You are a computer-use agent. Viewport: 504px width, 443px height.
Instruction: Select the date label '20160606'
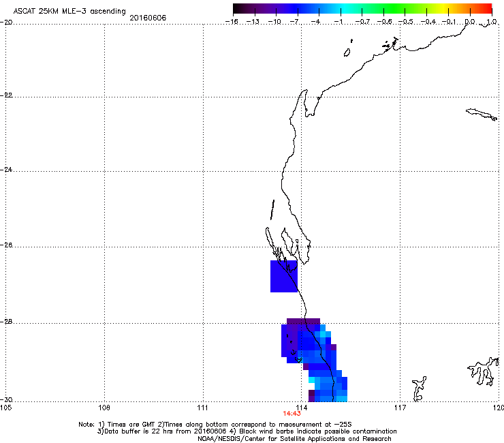coord(148,18)
